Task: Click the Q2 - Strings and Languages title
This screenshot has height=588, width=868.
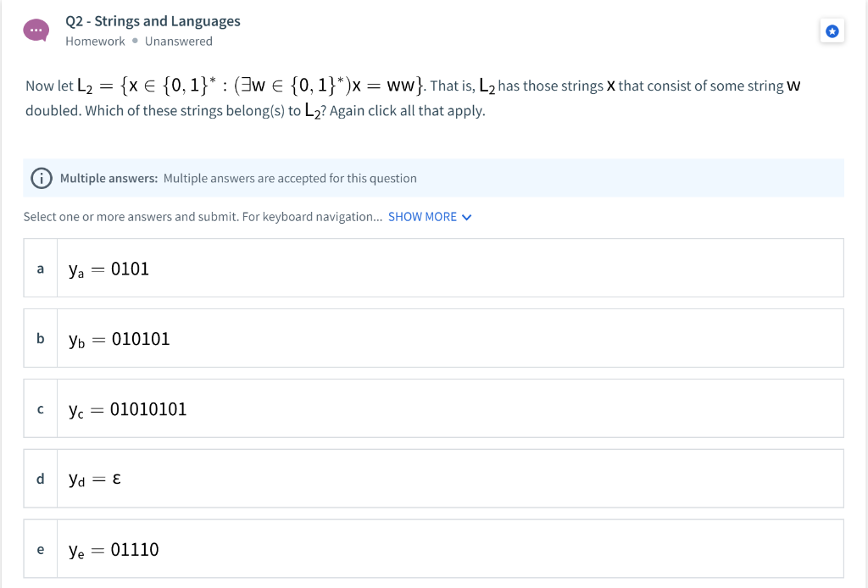Action: pos(153,20)
